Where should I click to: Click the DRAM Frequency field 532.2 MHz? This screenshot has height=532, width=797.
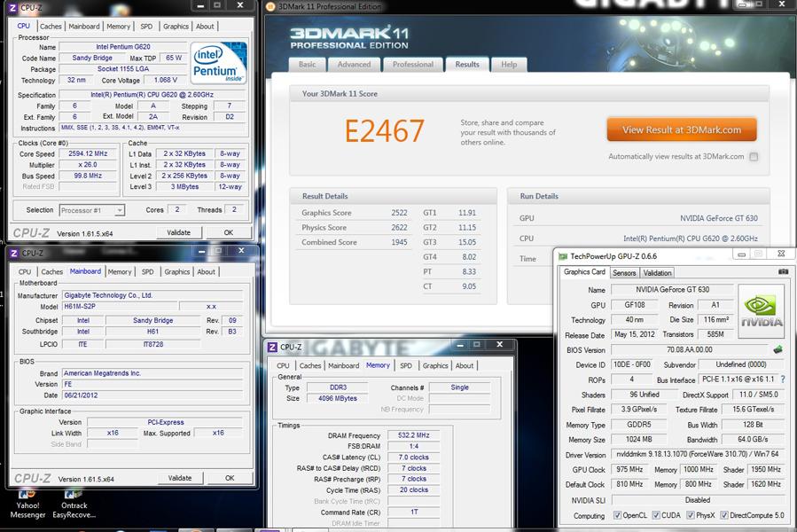point(414,435)
